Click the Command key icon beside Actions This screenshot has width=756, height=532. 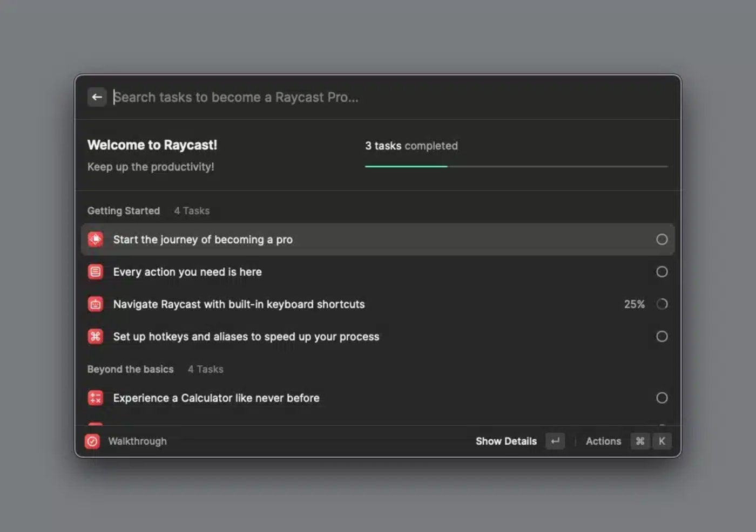coord(640,441)
